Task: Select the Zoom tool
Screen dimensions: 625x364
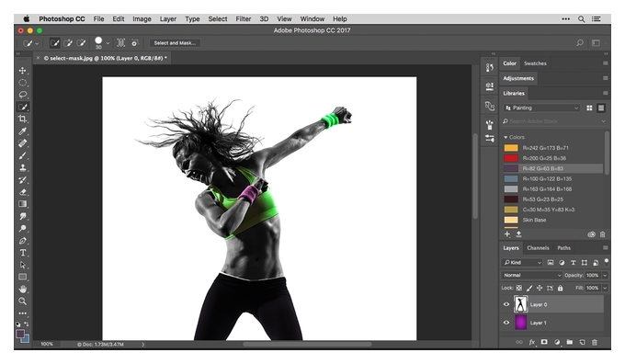Action: tap(23, 301)
